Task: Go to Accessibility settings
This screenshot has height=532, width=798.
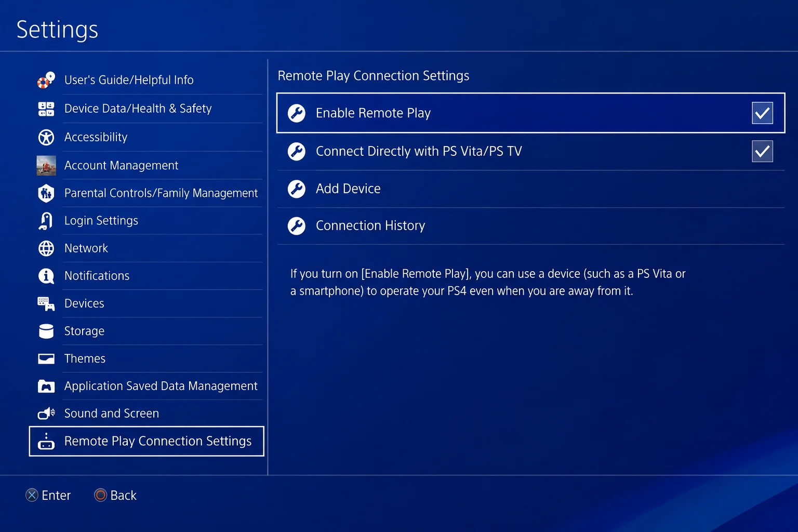Action: coord(147,137)
